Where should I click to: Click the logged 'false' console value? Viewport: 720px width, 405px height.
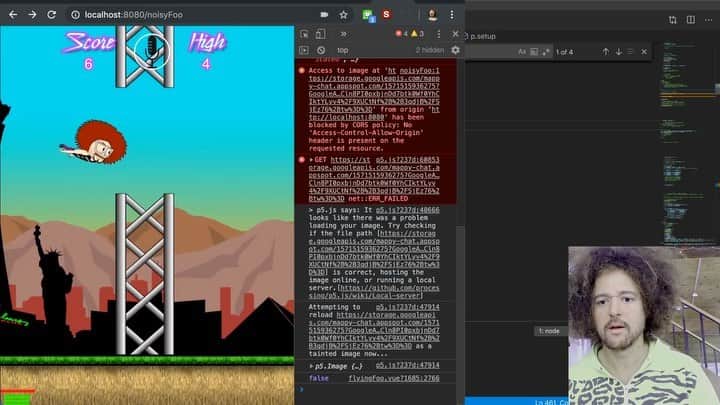pos(319,378)
